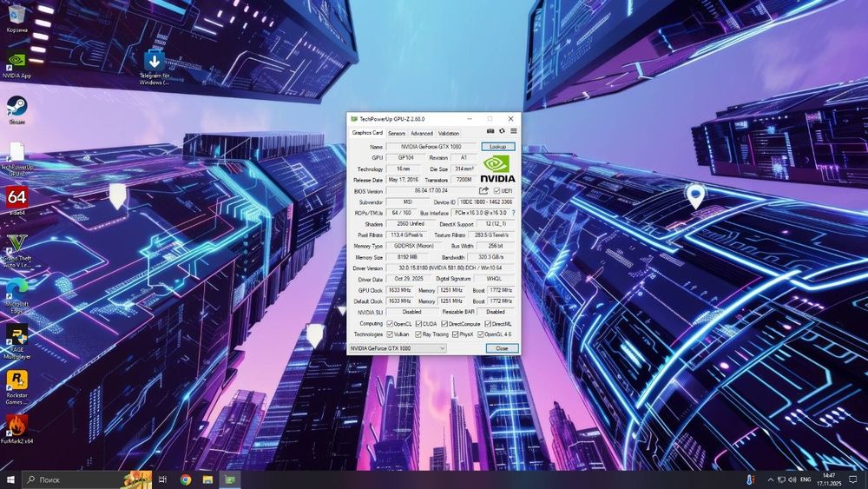Switch to the Sensors tab

pos(397,134)
